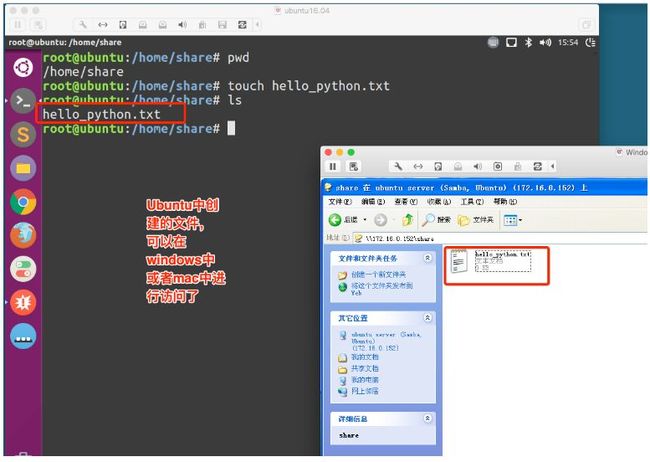Click 将这个文件夹发布到 Web link
The height and width of the screenshot is (462, 650).
[382, 289]
